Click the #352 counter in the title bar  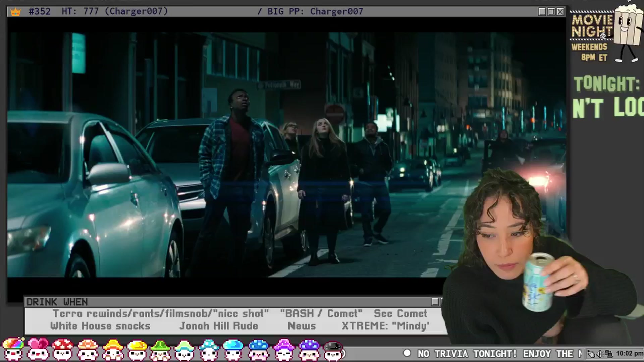40,11
